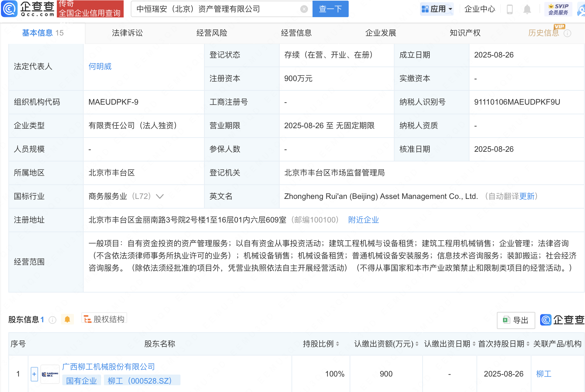Open the 知识产权 tab
This screenshot has width=585, height=392.
[465, 33]
